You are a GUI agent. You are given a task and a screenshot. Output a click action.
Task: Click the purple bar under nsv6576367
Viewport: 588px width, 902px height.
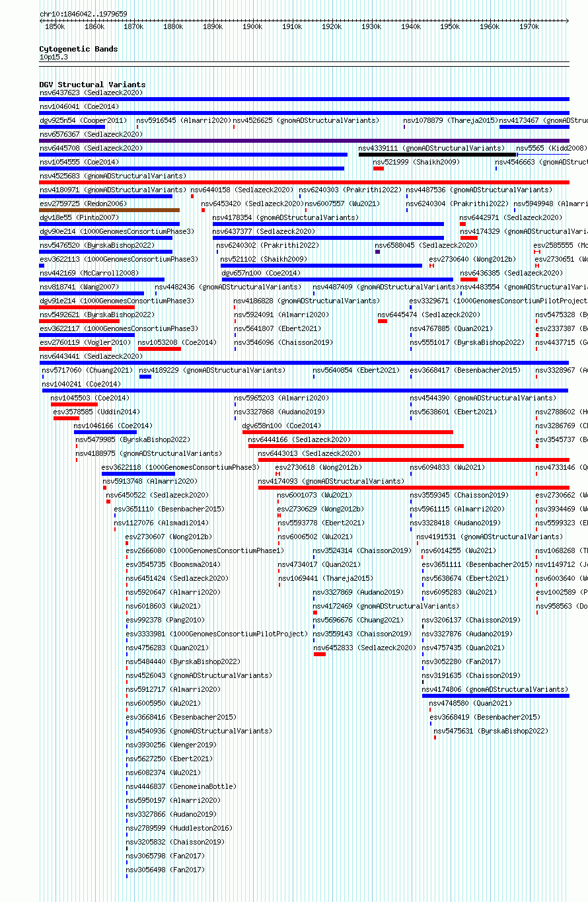point(304,141)
